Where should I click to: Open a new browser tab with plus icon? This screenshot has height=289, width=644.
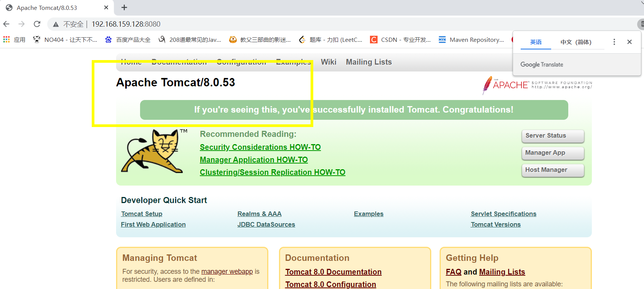pyautogui.click(x=124, y=7)
